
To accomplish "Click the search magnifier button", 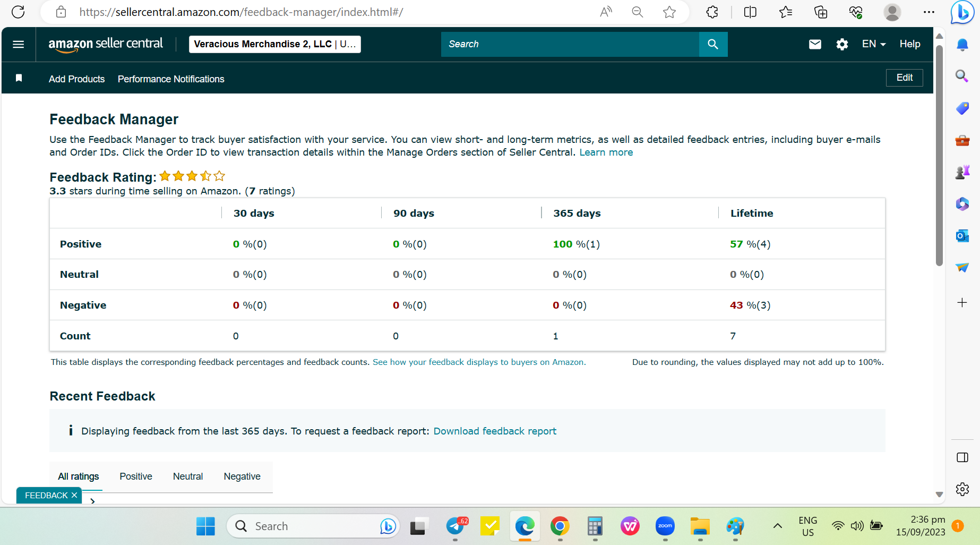I will point(713,44).
